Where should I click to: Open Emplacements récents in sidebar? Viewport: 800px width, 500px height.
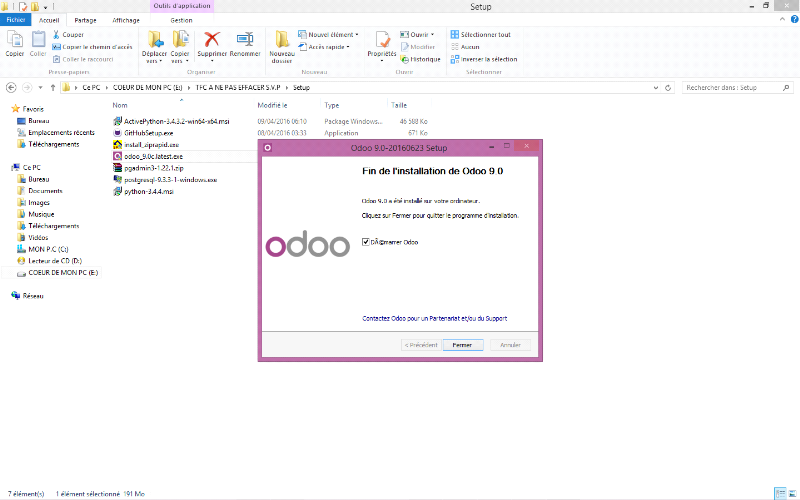pos(61,133)
